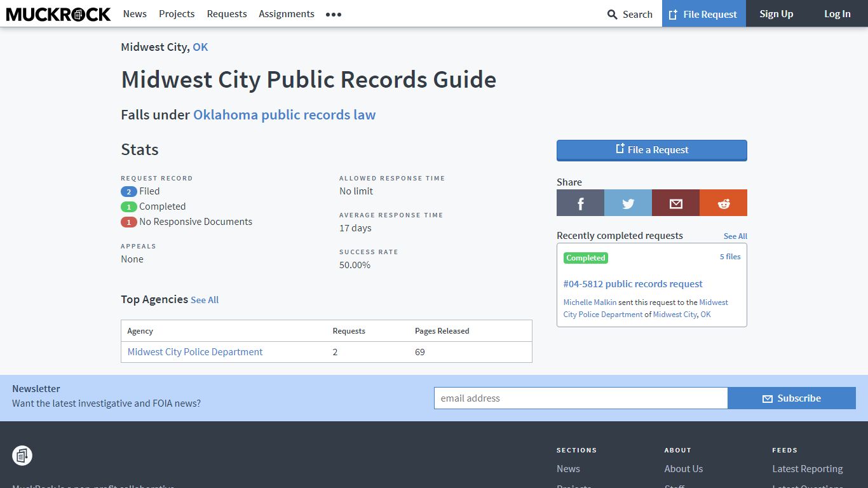The height and width of the screenshot is (488, 868).
Task: Click the OK link in request card
Action: tap(705, 315)
